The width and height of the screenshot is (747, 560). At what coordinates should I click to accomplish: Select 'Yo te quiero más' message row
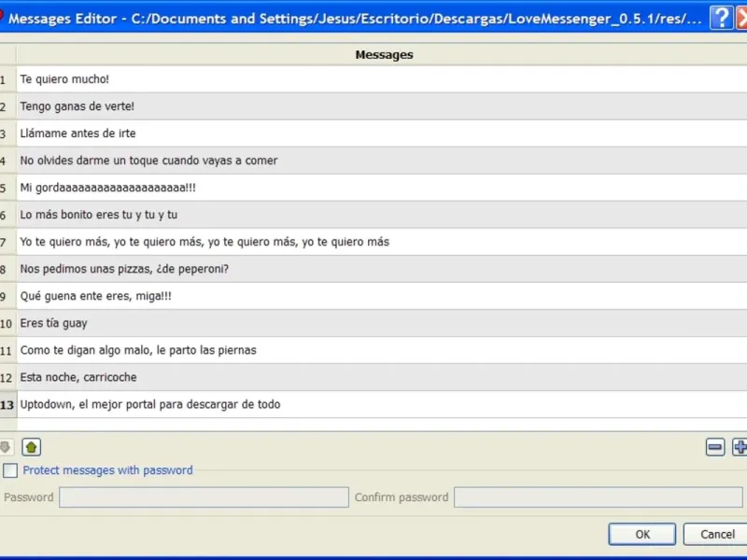382,242
